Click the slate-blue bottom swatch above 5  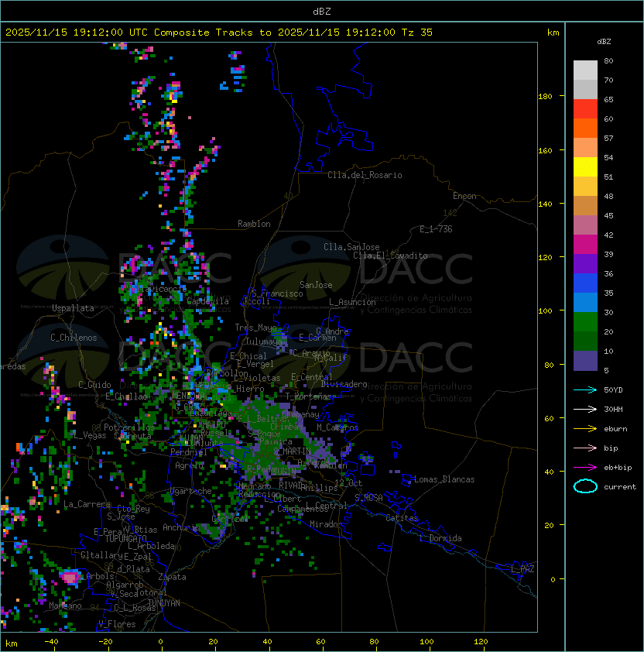coord(585,361)
